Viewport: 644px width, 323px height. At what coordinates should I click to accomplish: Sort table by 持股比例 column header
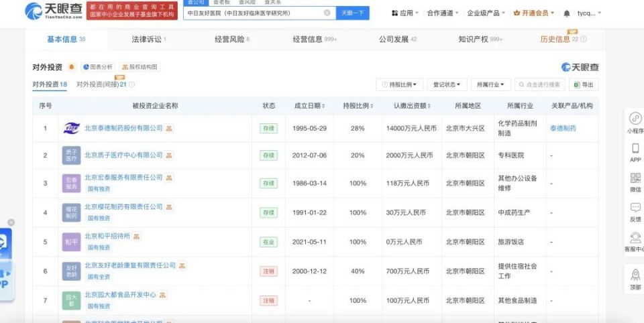point(358,106)
